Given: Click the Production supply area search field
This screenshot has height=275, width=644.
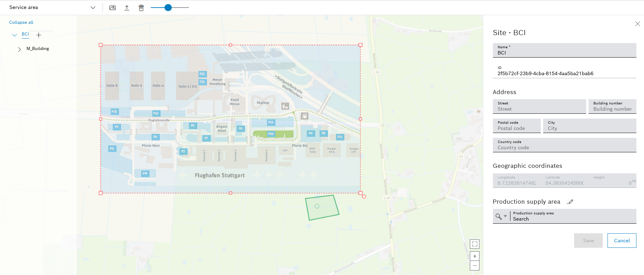Looking at the screenshot, I should tap(573, 216).
